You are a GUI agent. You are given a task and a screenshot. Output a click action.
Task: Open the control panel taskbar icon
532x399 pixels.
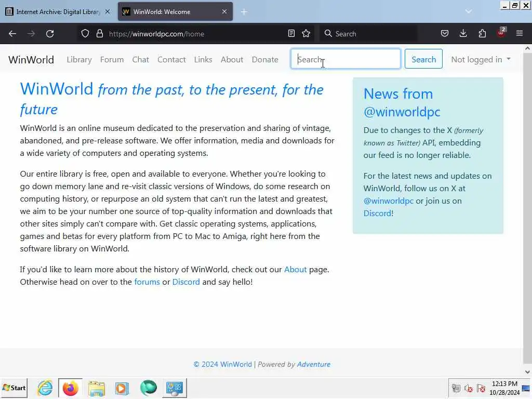(x=175, y=388)
